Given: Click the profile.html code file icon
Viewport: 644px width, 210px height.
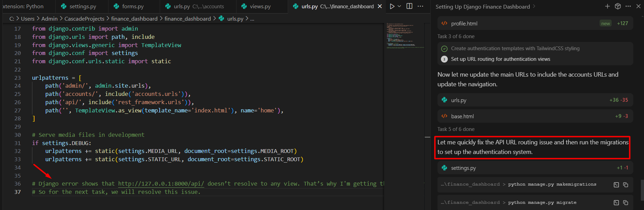Looking at the screenshot, I should (444, 23).
